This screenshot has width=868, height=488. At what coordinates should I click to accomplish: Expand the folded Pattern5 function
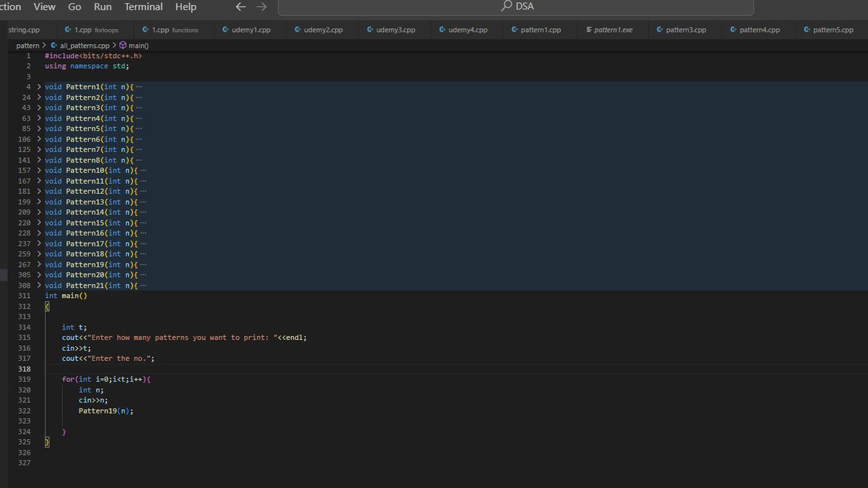tap(39, 129)
